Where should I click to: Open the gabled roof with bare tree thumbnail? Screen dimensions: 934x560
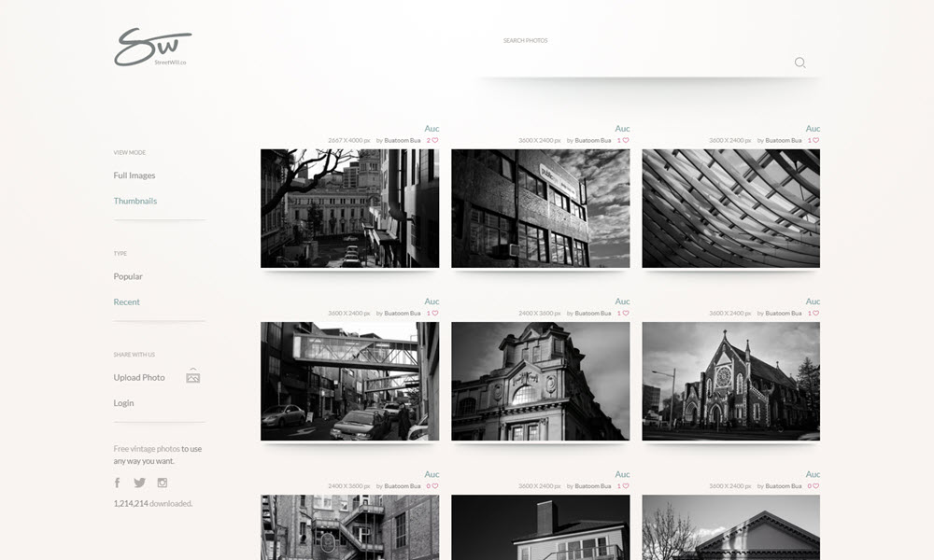click(x=731, y=527)
